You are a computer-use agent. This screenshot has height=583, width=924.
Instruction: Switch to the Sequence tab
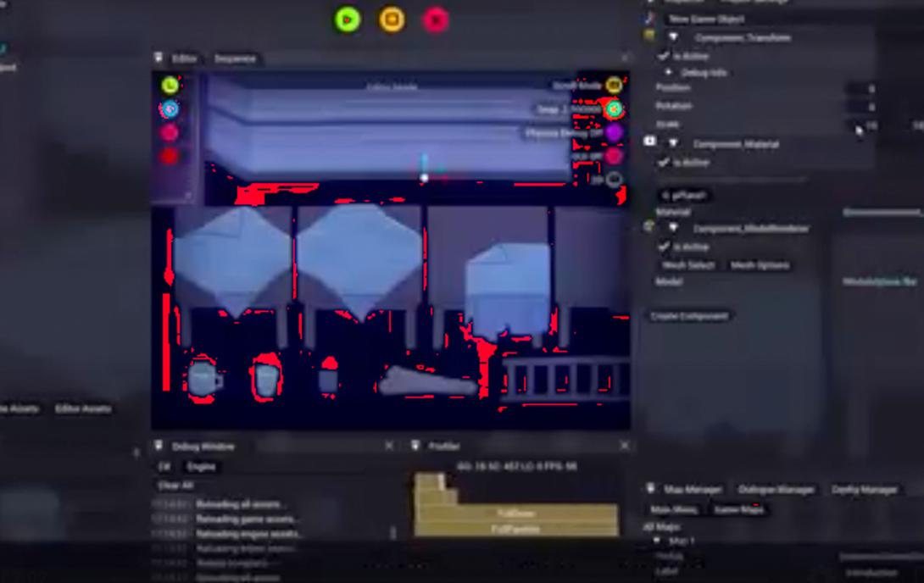coord(235,58)
